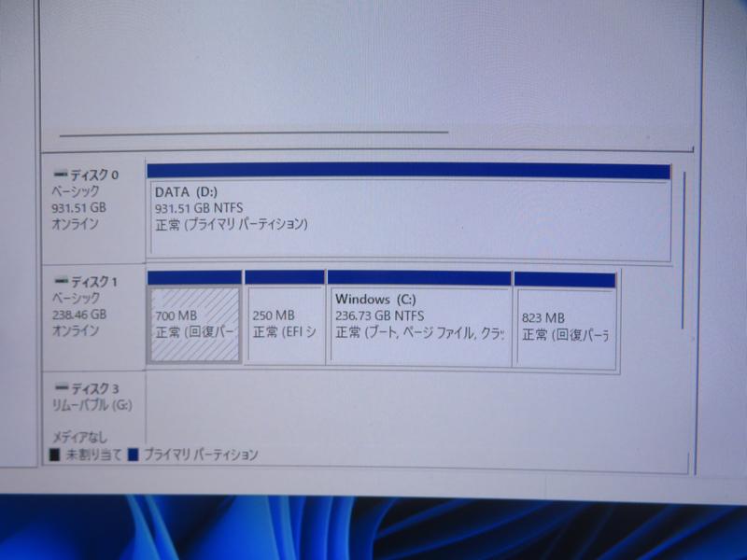Image resolution: width=747 pixels, height=560 pixels.
Task: Click the 931.51 GB size under Disk 0
Action: (x=78, y=207)
